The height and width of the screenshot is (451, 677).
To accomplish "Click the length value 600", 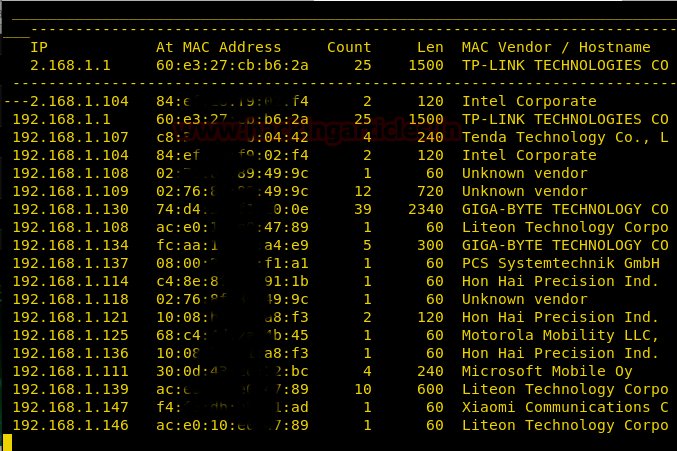I will (430, 389).
